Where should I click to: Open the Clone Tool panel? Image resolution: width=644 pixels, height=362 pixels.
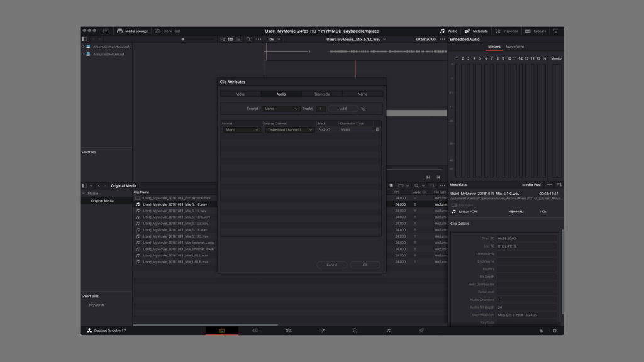pyautogui.click(x=167, y=31)
